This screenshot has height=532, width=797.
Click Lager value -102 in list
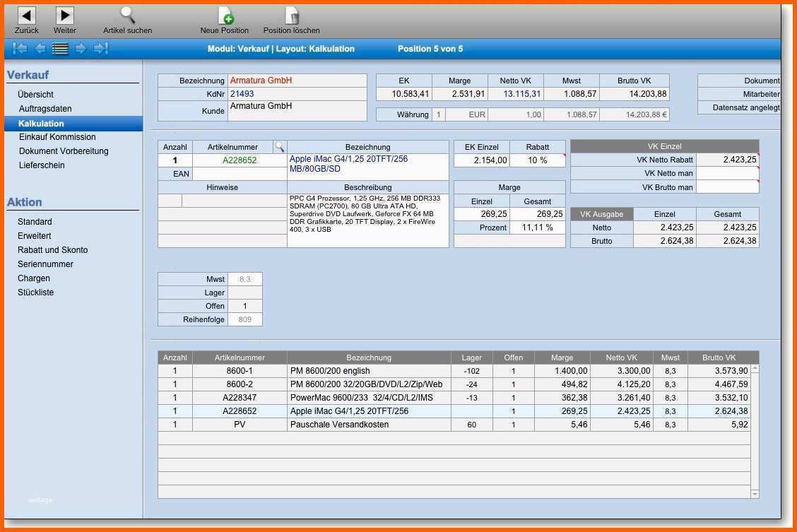[x=472, y=371]
